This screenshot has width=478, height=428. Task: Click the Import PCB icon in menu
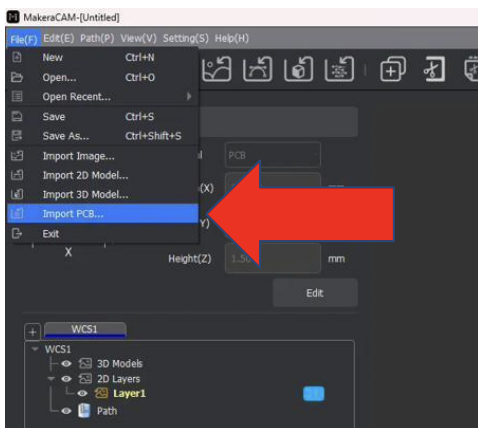click(x=17, y=214)
